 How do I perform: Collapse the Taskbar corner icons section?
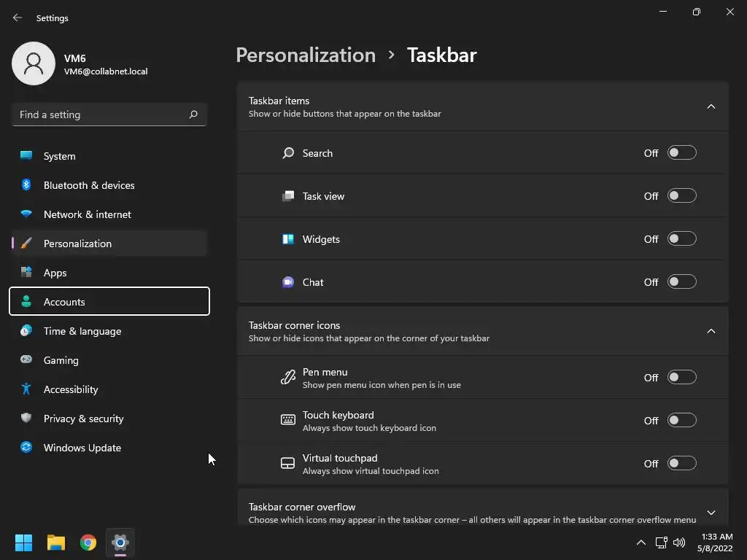(x=711, y=331)
